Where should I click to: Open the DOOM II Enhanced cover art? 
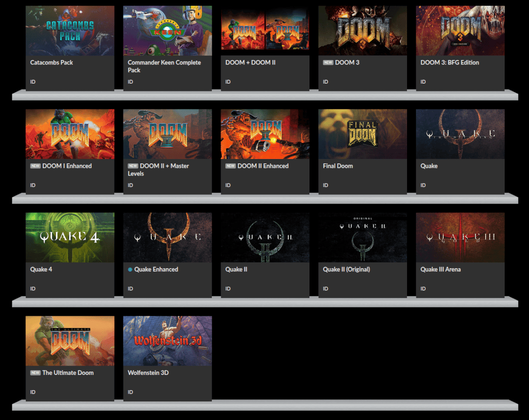coord(265,134)
